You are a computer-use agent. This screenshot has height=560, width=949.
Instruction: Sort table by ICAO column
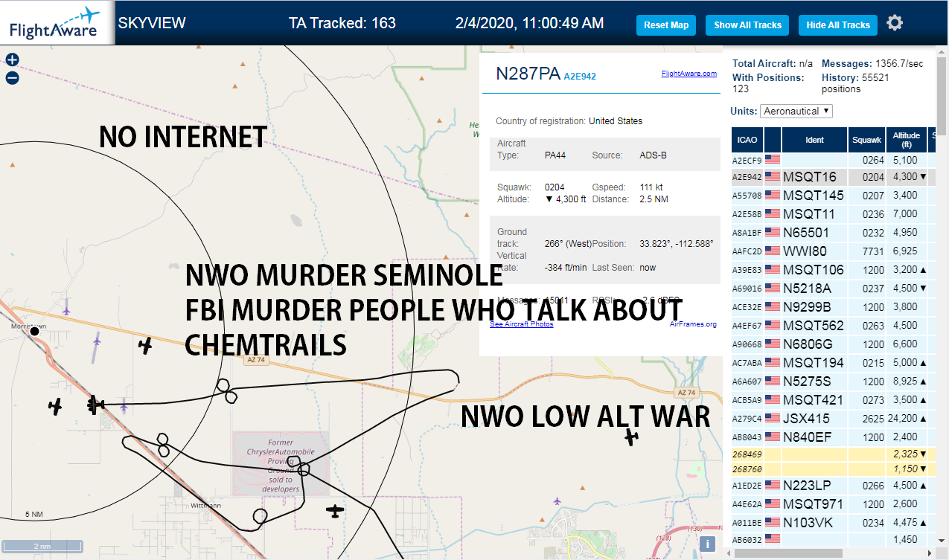pos(747,140)
